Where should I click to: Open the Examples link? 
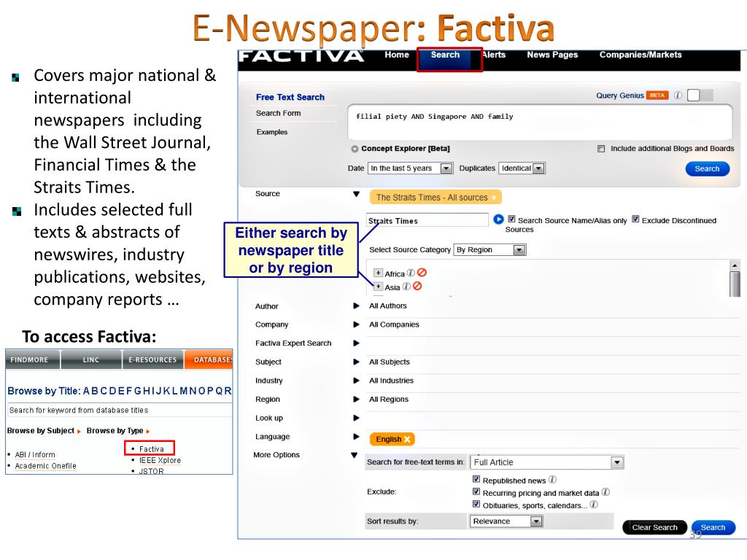click(x=272, y=132)
